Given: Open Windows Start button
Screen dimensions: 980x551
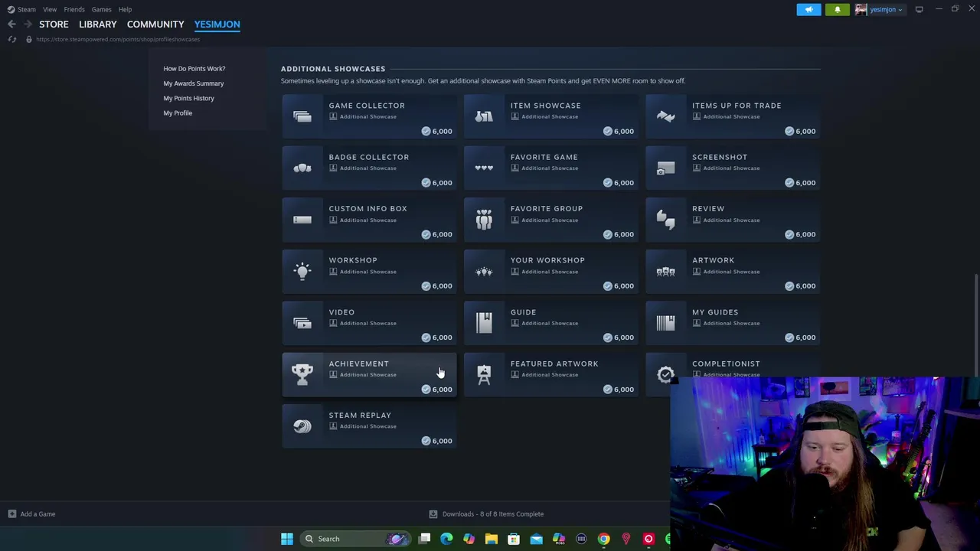Looking at the screenshot, I should (286, 539).
